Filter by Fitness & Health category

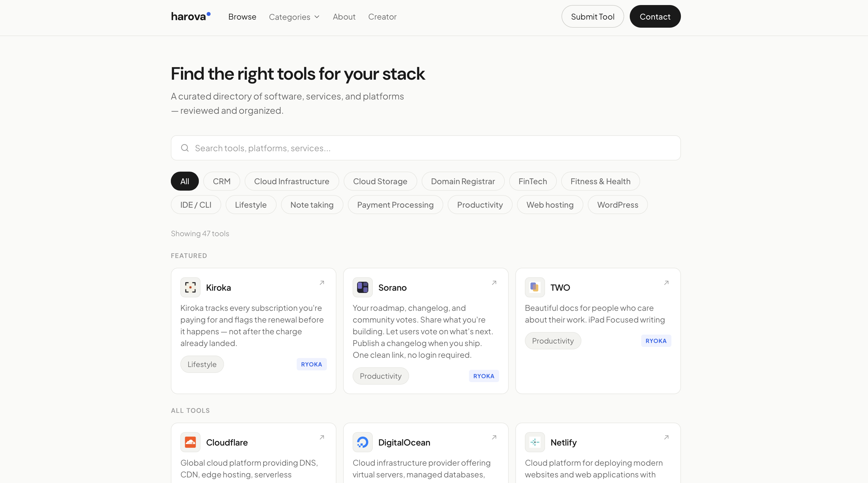pyautogui.click(x=600, y=181)
